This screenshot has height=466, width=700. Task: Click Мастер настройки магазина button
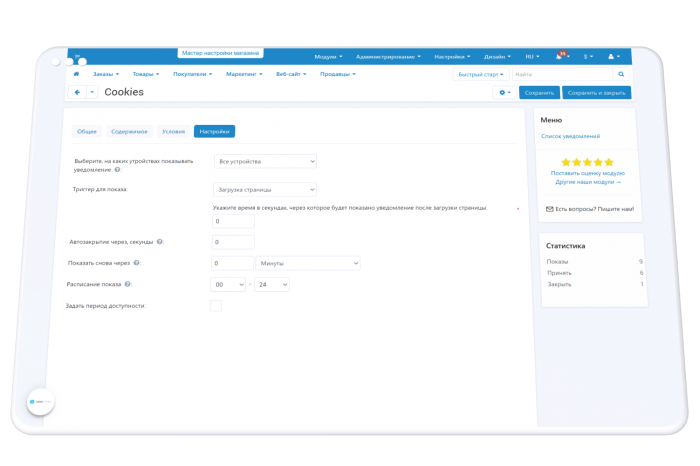point(221,53)
